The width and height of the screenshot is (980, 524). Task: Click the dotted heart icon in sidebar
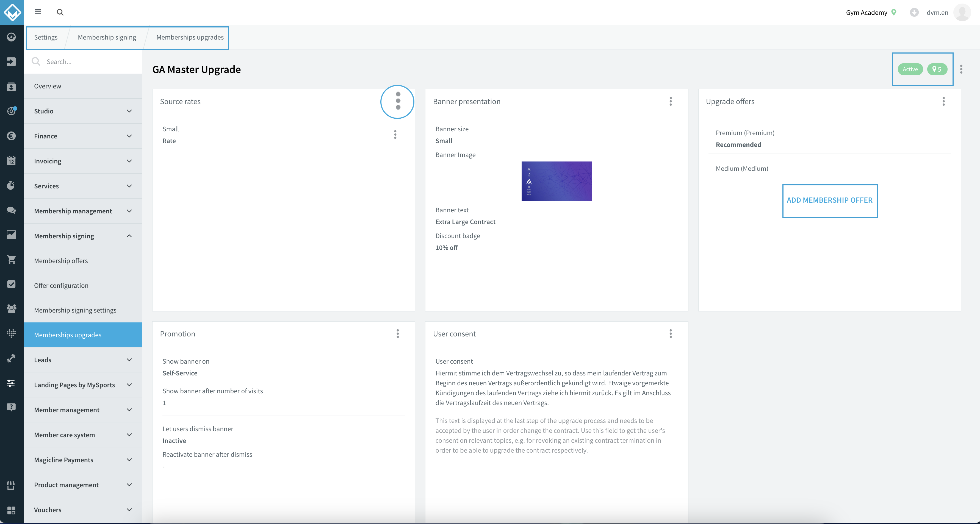tap(12, 333)
